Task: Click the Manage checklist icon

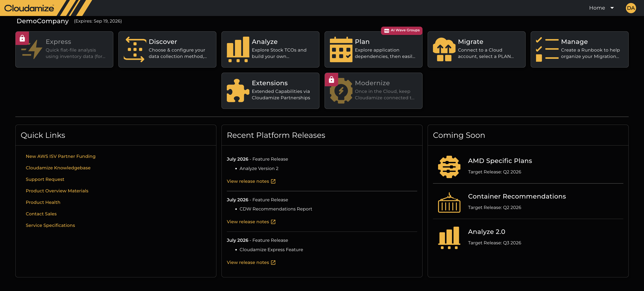Action: tap(547, 49)
